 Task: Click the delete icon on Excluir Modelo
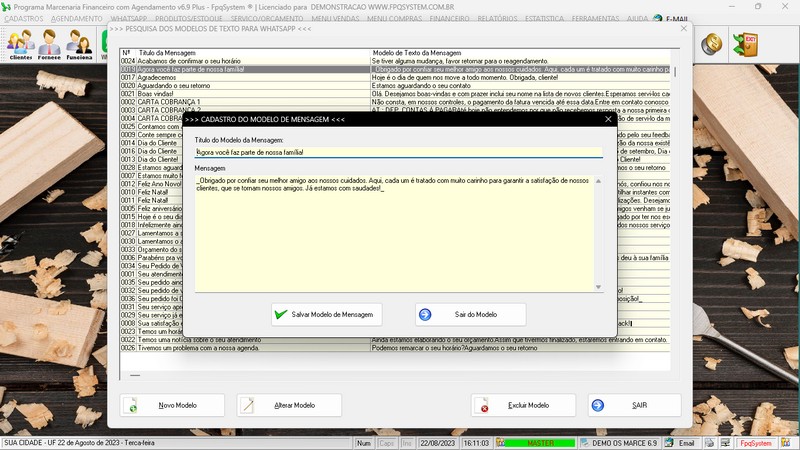coord(482,405)
